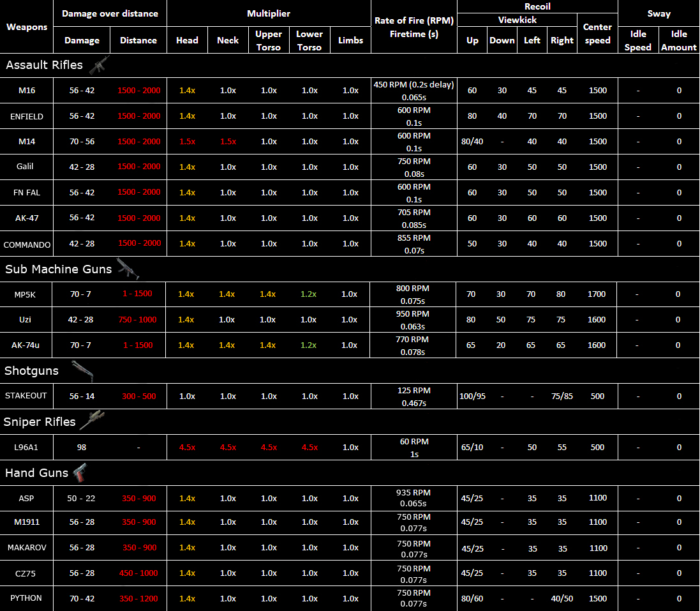The width and height of the screenshot is (700, 611).
Task: Click the L96A1 sniper rifle name
Action: (x=27, y=447)
